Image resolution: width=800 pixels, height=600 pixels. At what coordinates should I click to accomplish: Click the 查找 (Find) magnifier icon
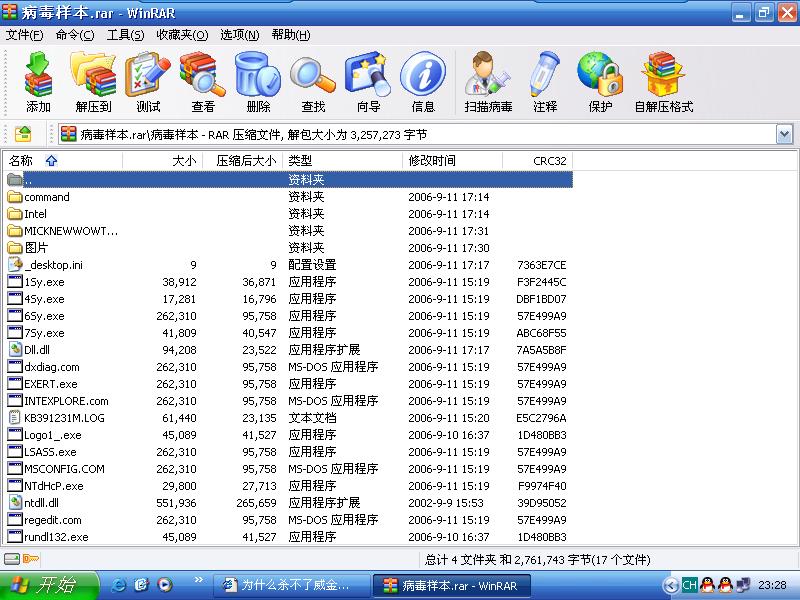coord(313,74)
